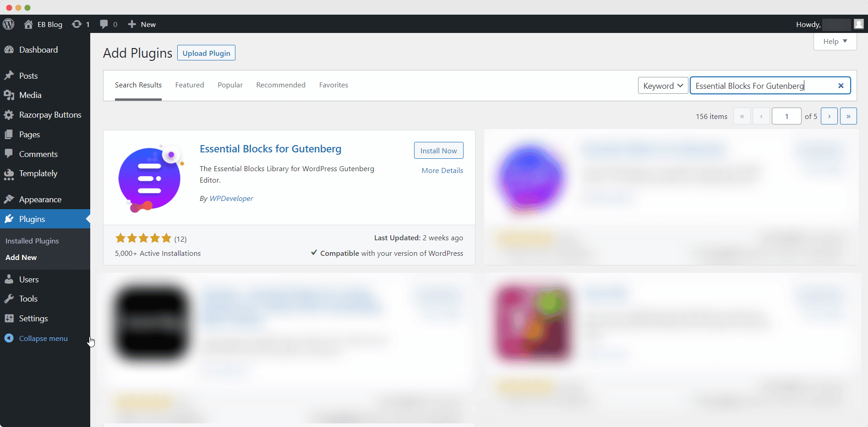Go to next page arrow
The image size is (868, 427).
tap(829, 116)
